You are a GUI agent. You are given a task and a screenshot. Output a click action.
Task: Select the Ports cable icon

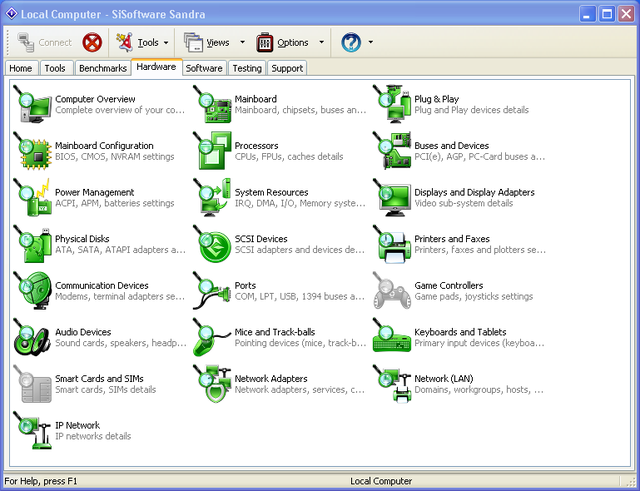point(212,290)
